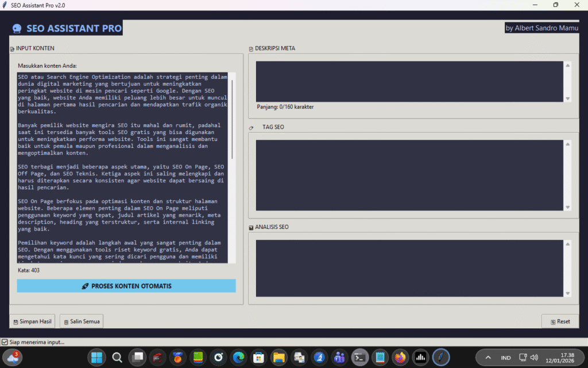Click down arrow of Deskripsi Meta scrollbar
Screen dimensions: 588x368
567,98
